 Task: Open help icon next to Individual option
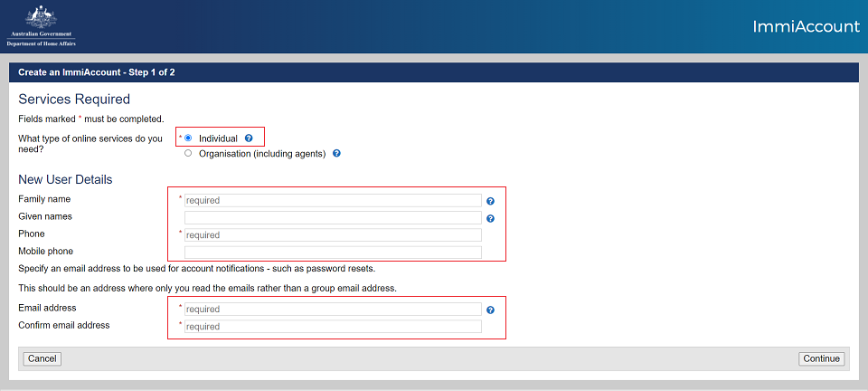tap(249, 138)
